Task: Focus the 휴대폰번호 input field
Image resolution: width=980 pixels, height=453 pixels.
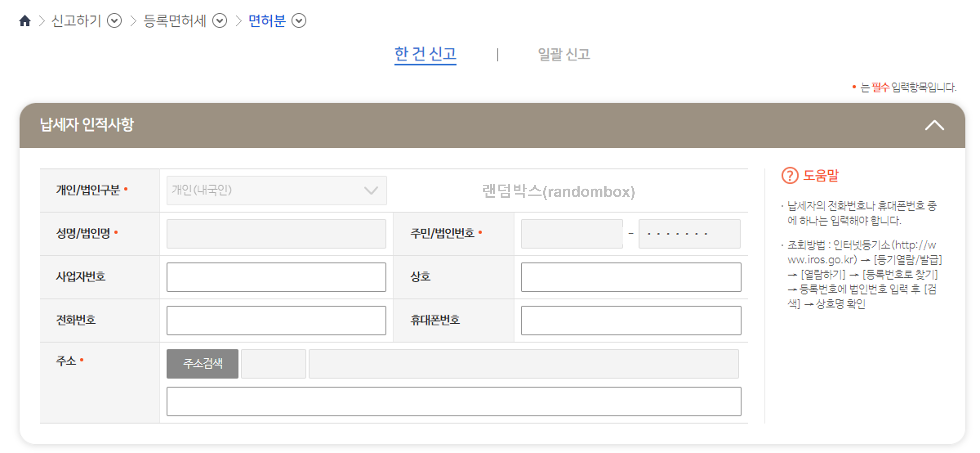Action: (631, 320)
